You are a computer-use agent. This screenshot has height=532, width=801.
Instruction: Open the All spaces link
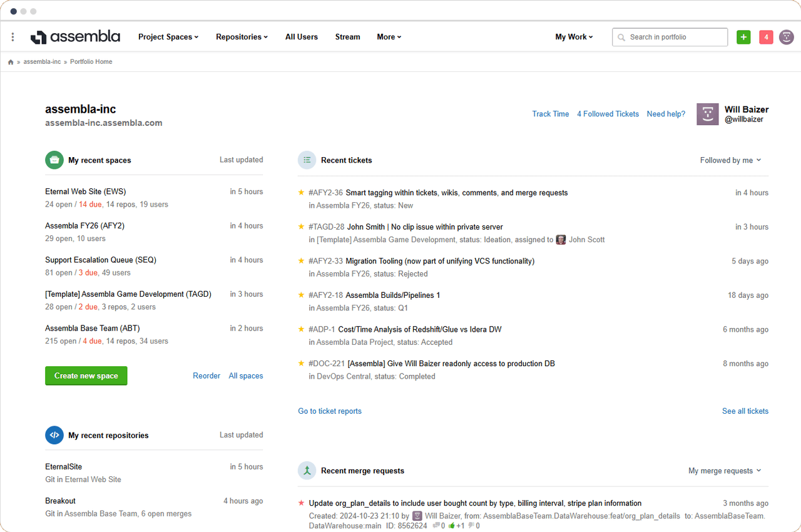pyautogui.click(x=246, y=376)
